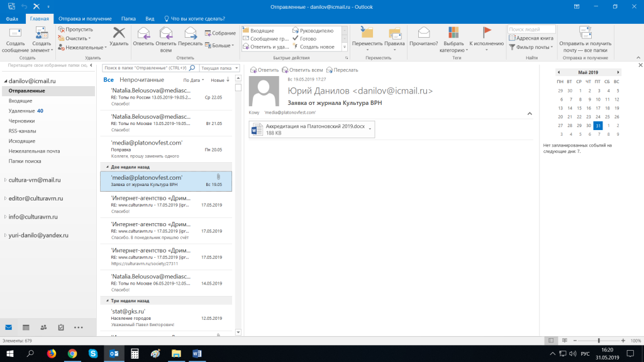This screenshot has width=644, height=362.
Task: Delete the selected email with Удалить
Action: click(x=119, y=36)
